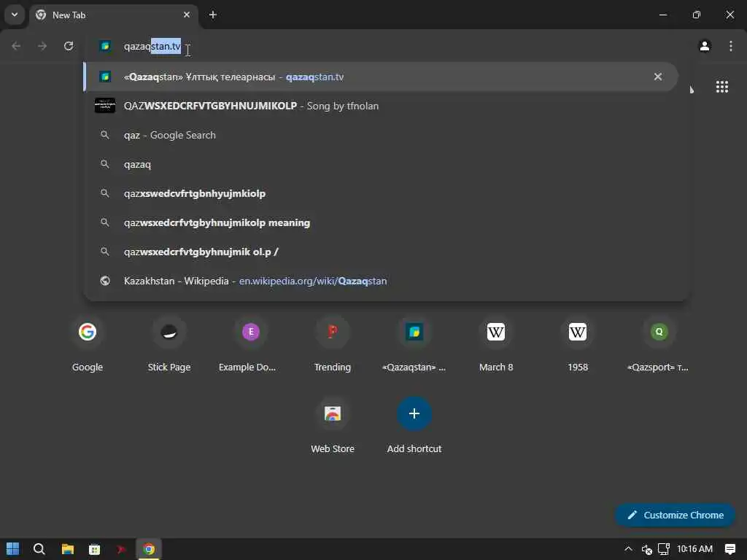
Task: Open the Chrome three-dot menu
Action: (731, 46)
